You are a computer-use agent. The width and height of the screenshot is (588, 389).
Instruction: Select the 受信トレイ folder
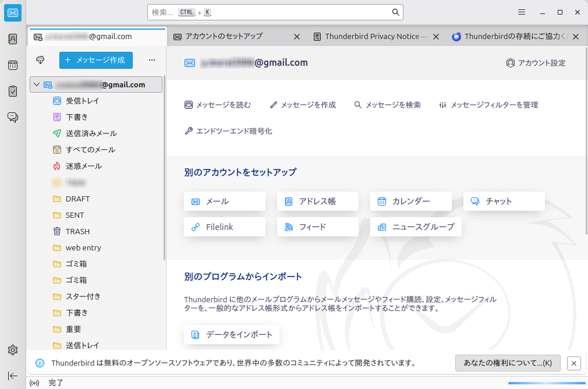[82, 101]
